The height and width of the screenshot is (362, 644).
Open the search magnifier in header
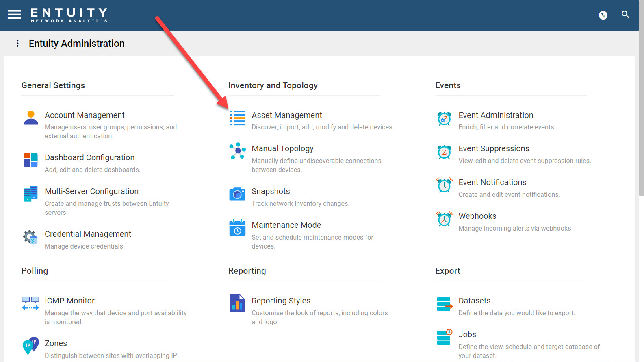point(625,15)
